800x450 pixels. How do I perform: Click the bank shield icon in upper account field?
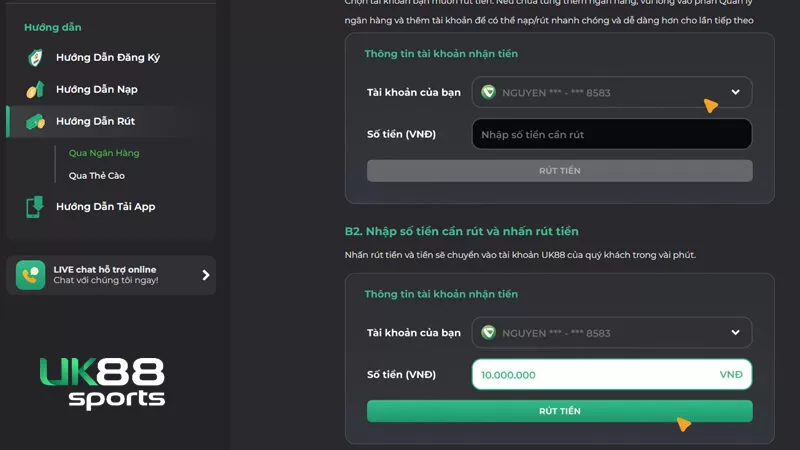coord(488,92)
